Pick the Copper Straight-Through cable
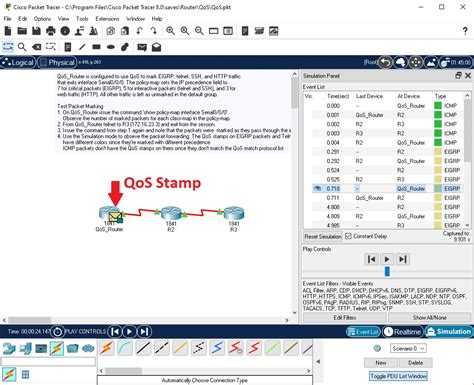Viewport: 474px width, 385px height. point(143,348)
